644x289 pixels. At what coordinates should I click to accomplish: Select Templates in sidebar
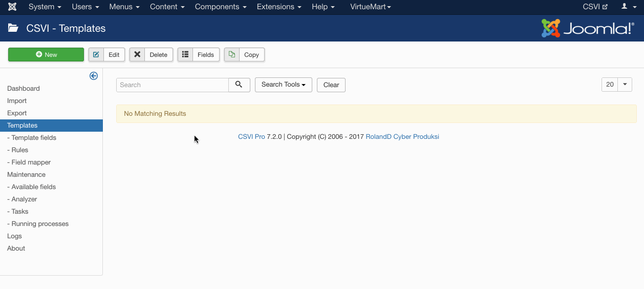click(51, 126)
